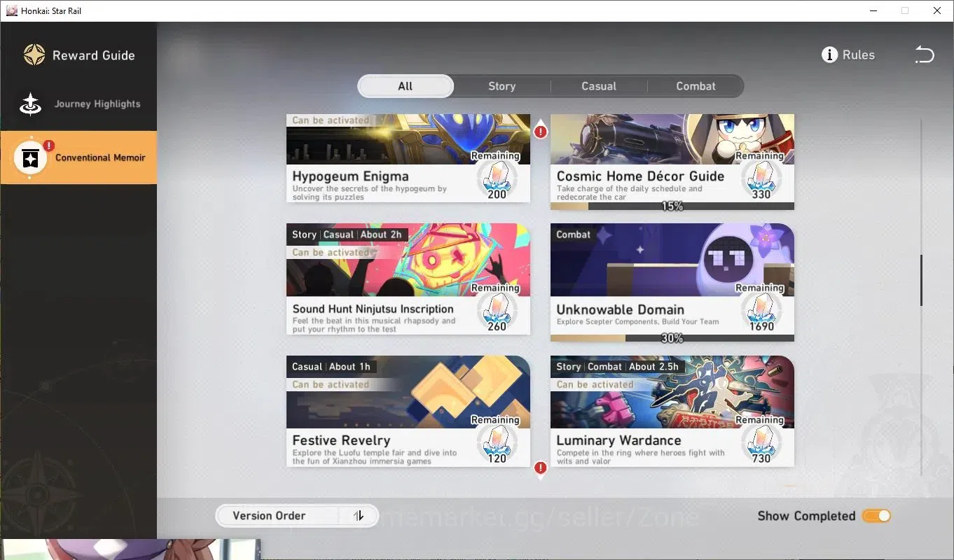Viewport: 954px width, 560px height.
Task: Click the Honkai: Star Rail title bar icon
Action: click(12, 10)
